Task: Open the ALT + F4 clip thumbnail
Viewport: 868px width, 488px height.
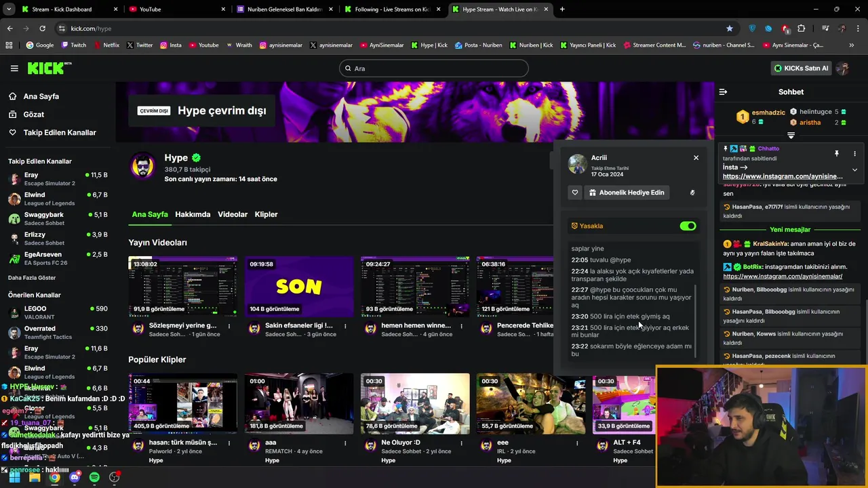Action: click(625, 404)
